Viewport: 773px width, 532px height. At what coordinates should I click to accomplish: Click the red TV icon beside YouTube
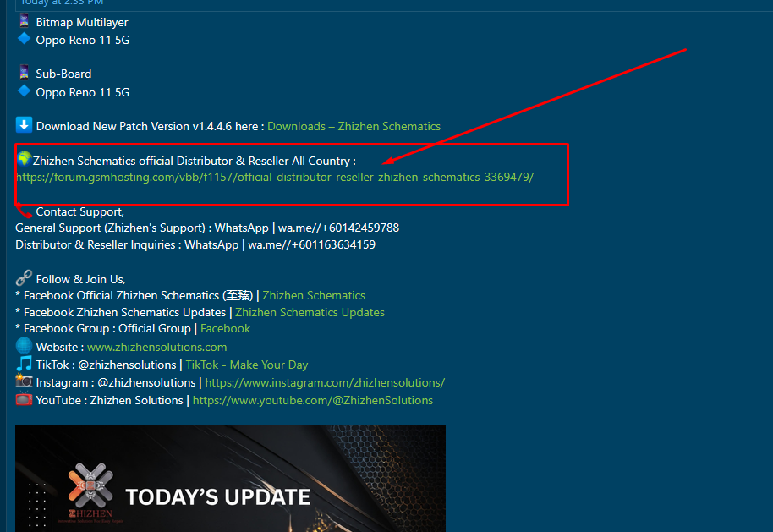[24, 399]
